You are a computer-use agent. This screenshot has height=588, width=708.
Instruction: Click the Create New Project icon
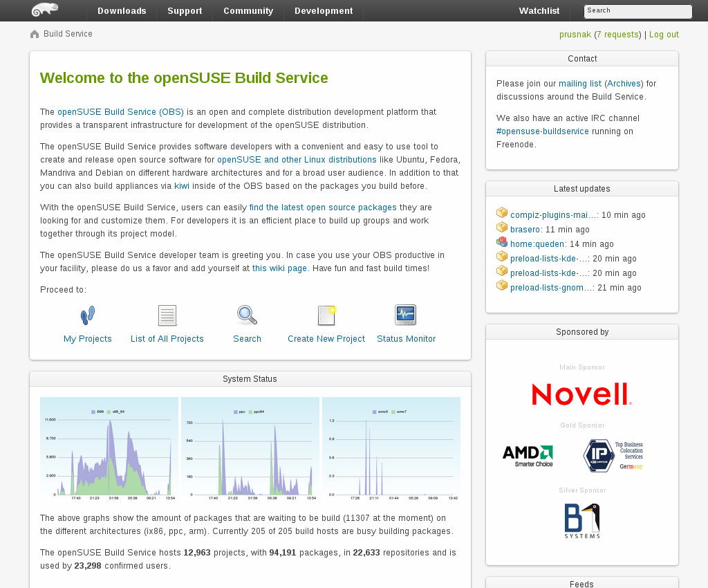click(326, 315)
